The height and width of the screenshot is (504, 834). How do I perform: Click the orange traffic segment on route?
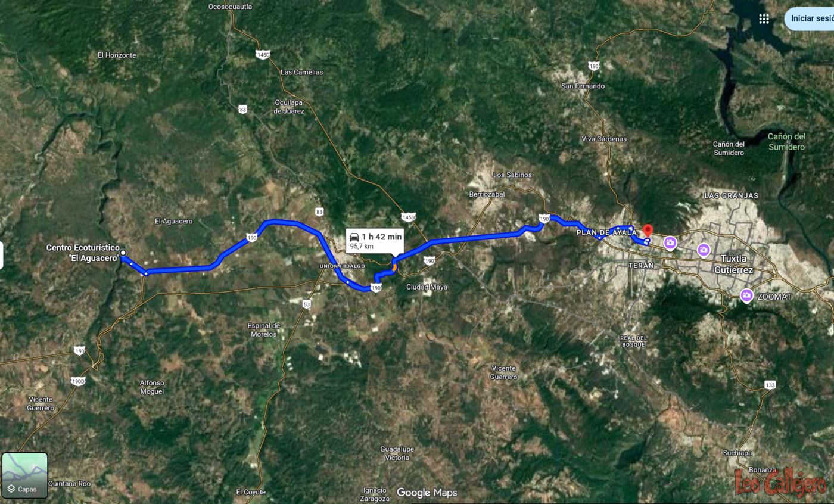pos(394,267)
